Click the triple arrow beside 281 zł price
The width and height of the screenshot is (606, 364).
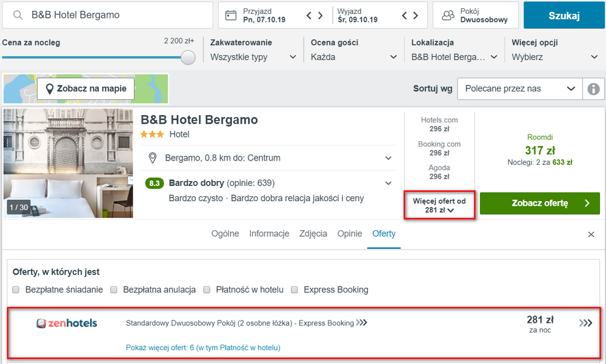click(585, 323)
